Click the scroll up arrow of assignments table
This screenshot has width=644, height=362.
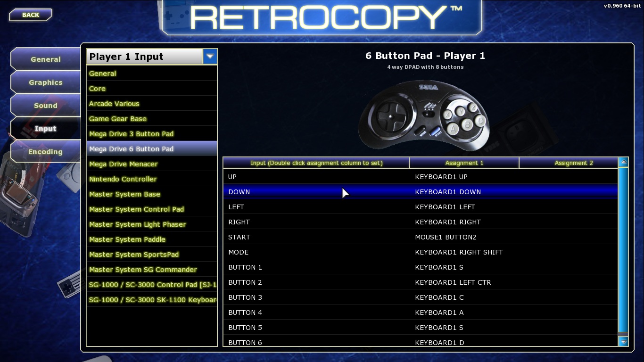point(623,162)
